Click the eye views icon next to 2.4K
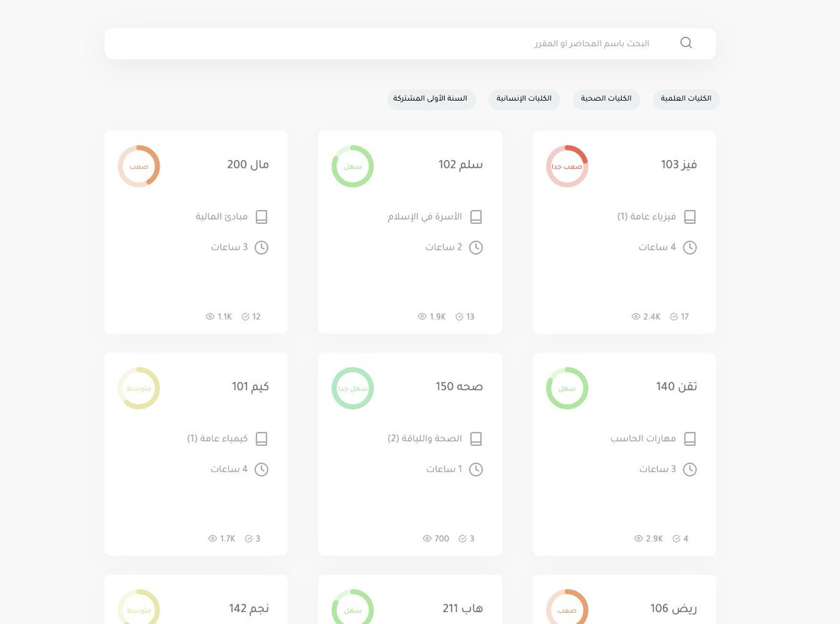Viewport: 840px width, 624px height. [636, 317]
